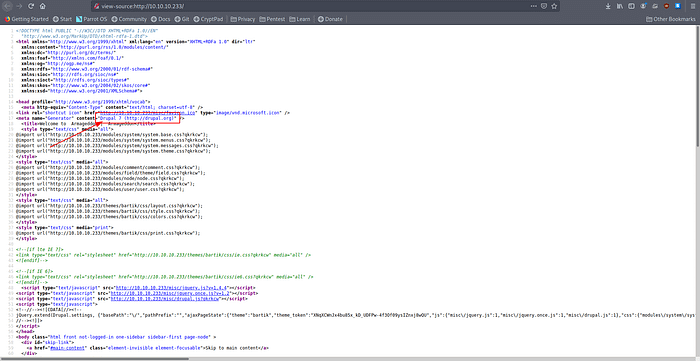
Task: Click the head profile vocab line
Action: (83, 102)
